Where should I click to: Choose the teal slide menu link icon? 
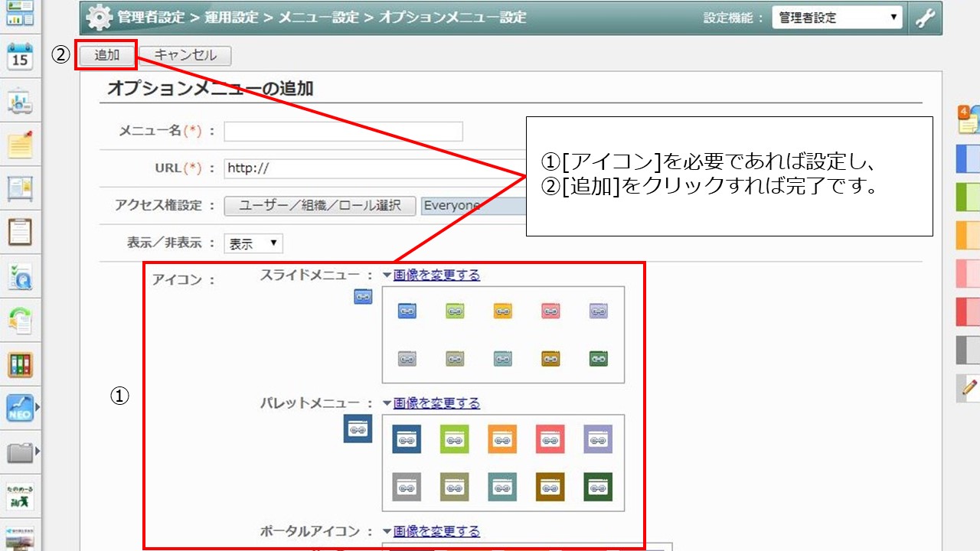click(503, 358)
